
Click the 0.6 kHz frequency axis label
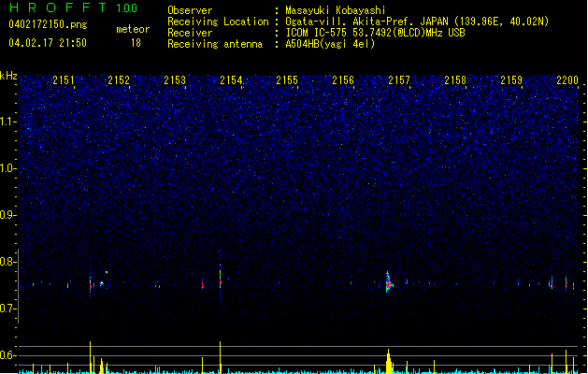(x=7, y=355)
